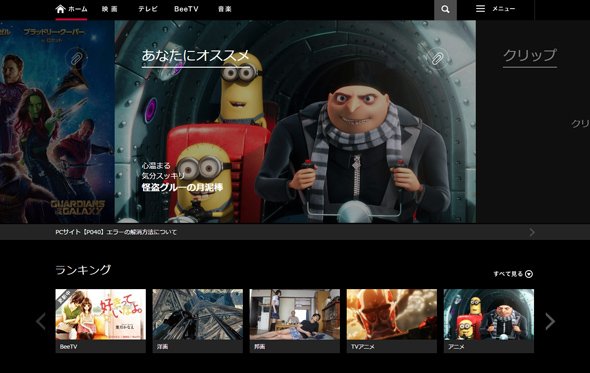Show previous ranking items with left arrow

pyautogui.click(x=41, y=321)
